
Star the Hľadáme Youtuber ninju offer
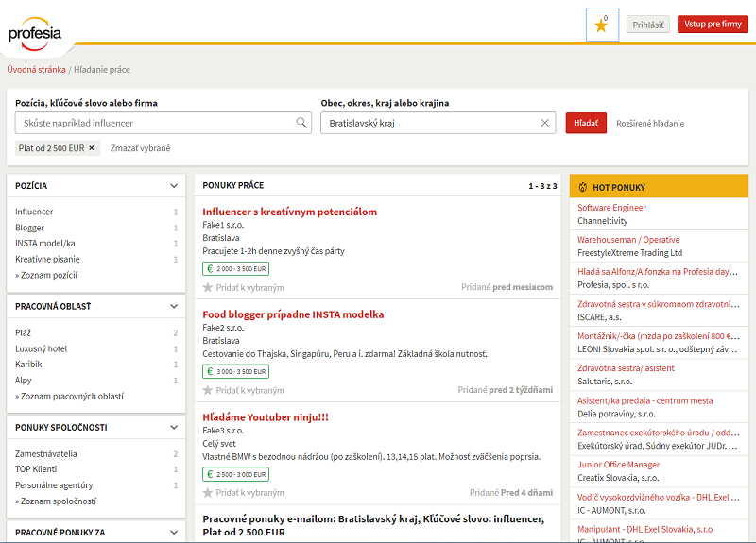click(x=208, y=492)
